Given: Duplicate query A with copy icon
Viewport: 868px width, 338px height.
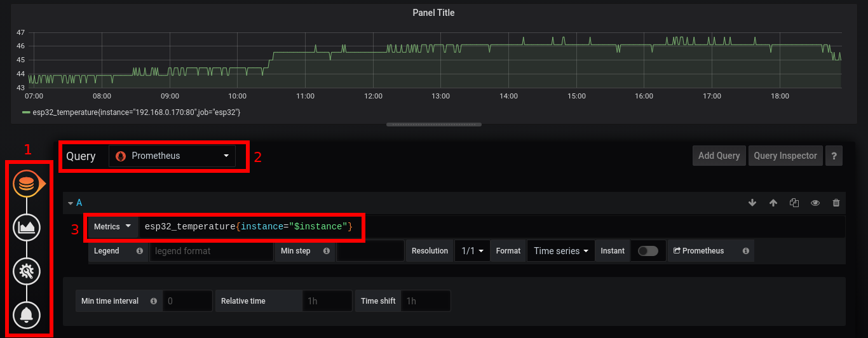Looking at the screenshot, I should 794,203.
